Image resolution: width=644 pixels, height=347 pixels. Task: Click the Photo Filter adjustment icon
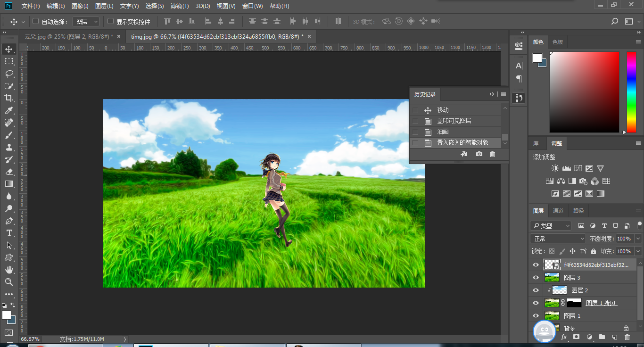[x=583, y=181]
